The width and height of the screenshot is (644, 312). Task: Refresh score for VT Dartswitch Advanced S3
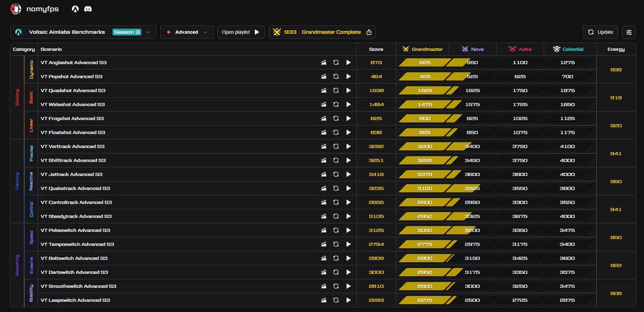coord(336,272)
